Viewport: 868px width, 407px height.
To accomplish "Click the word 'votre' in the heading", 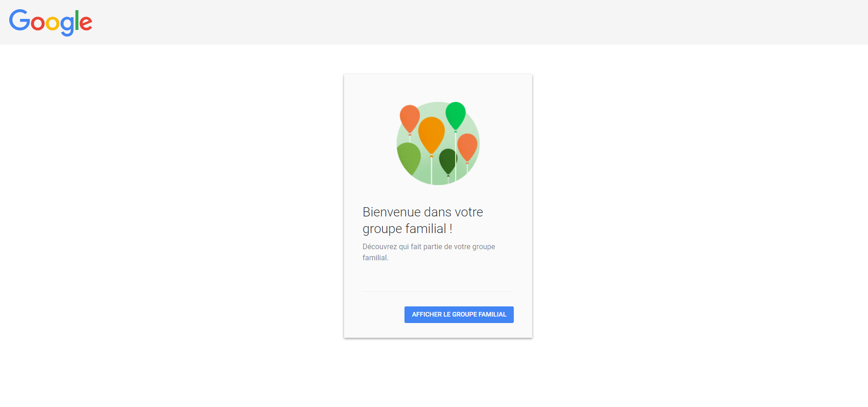I will pyautogui.click(x=469, y=212).
